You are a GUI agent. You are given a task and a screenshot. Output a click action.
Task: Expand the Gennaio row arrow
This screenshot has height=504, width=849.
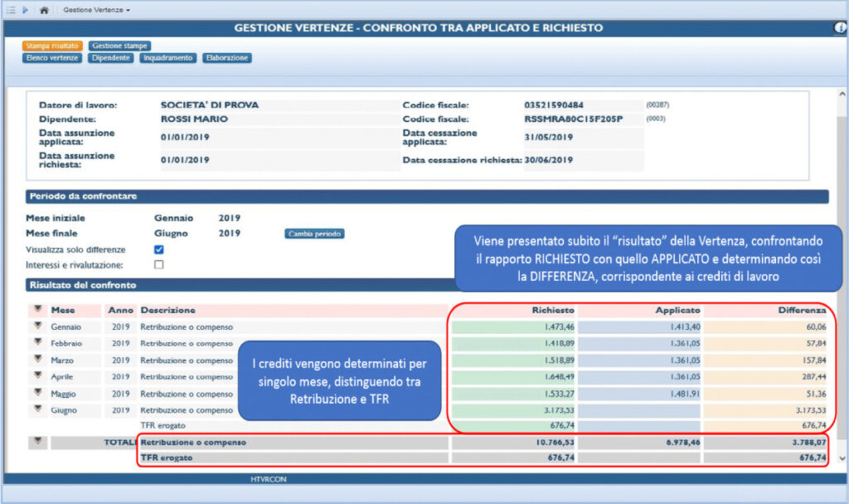[x=38, y=326]
